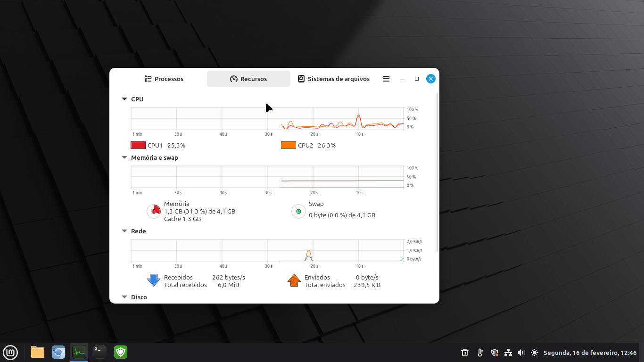The height and width of the screenshot is (362, 644).
Task: Click the memory and swap graph
Action: point(267,177)
